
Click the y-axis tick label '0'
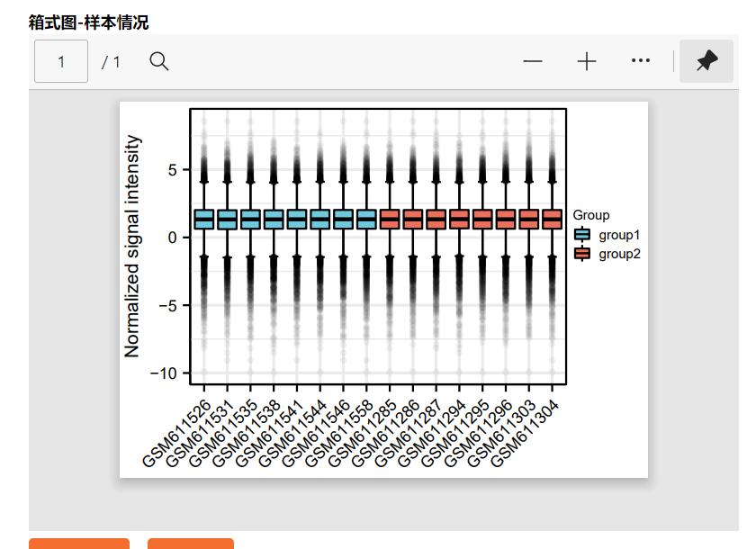pyautogui.click(x=173, y=238)
